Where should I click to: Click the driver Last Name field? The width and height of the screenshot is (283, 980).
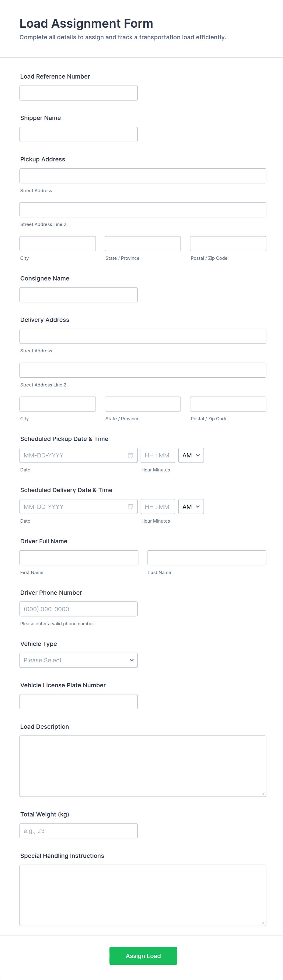tap(207, 558)
